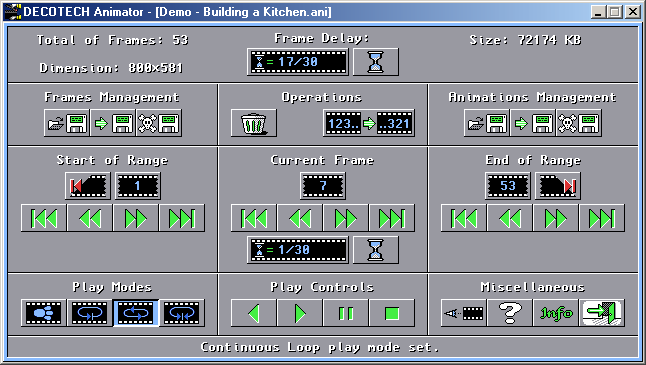Click the reverse frame order 123 to 321 button
The height and width of the screenshot is (365, 646).
click(369, 123)
